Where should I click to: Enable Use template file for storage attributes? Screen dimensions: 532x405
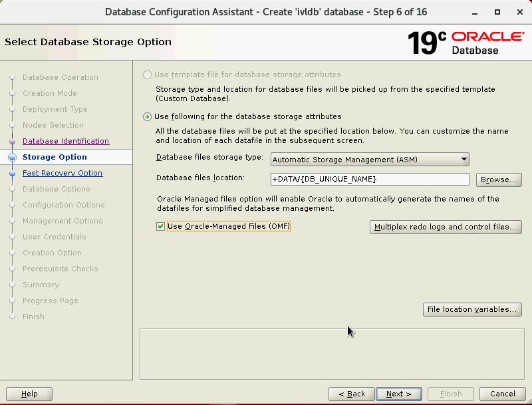[148, 75]
